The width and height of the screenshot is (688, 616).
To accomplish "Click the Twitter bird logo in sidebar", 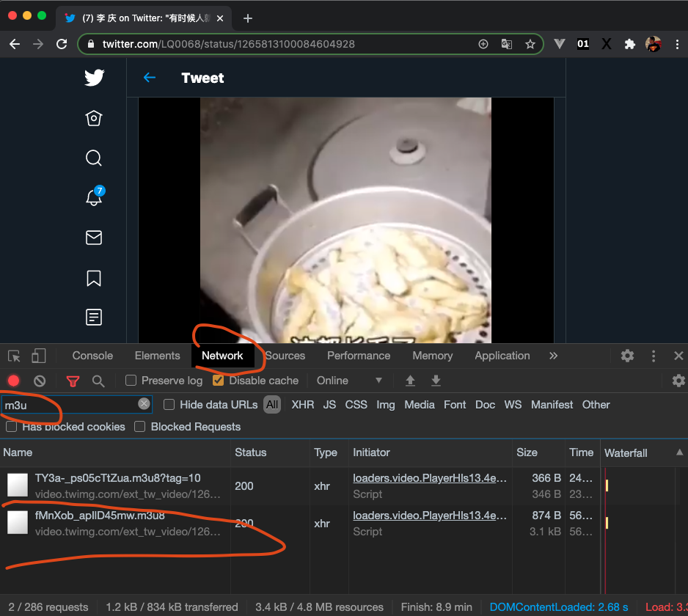I will tap(94, 78).
